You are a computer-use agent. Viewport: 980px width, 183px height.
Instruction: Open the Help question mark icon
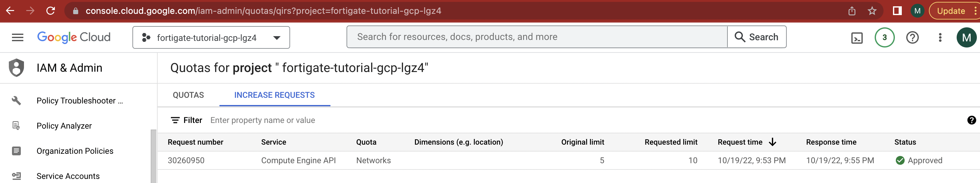912,37
